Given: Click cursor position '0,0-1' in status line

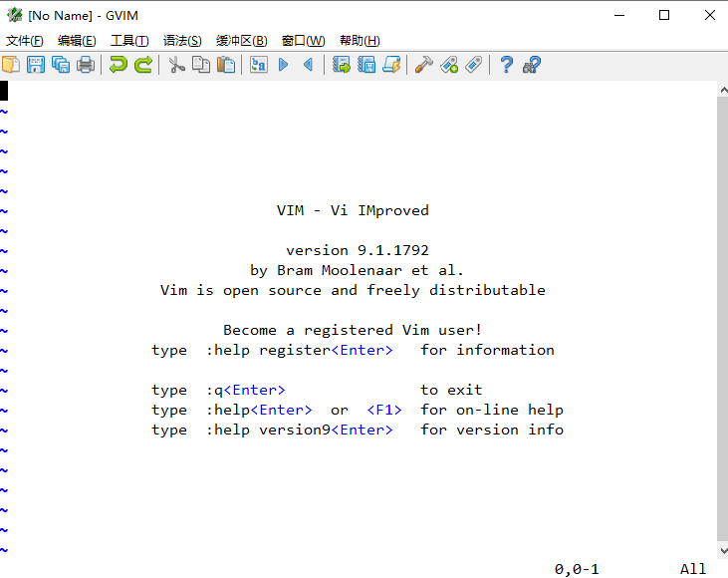Looking at the screenshot, I should [x=577, y=569].
